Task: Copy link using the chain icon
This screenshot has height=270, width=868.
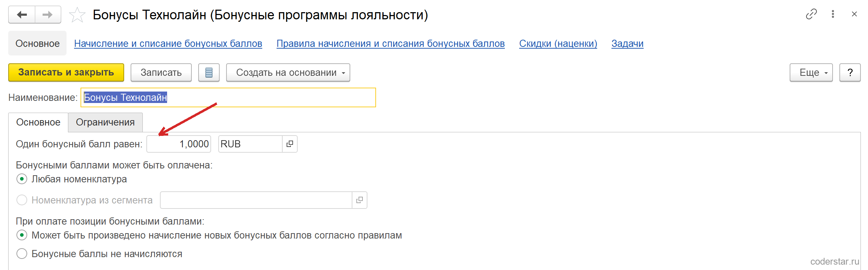Action: coord(811,14)
